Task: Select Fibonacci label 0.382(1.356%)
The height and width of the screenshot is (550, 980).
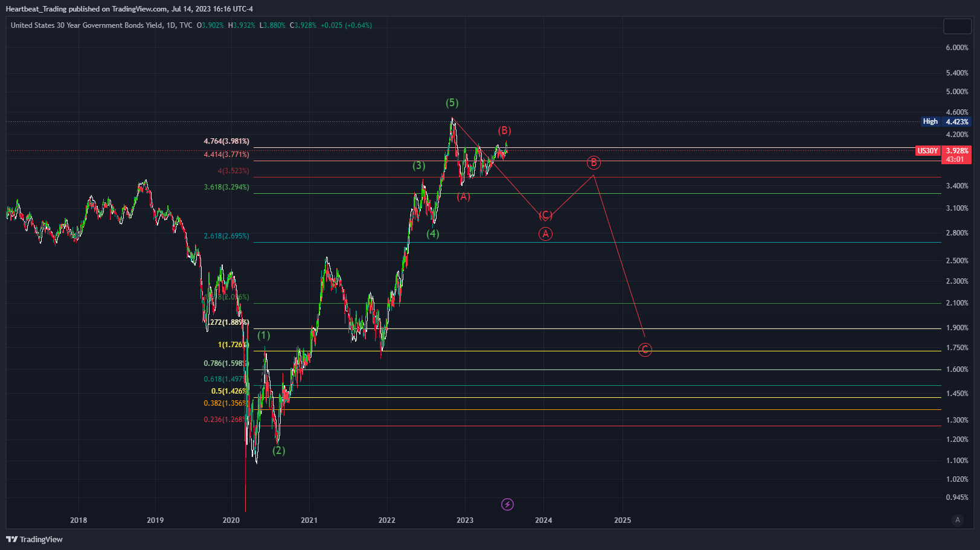Action: 225,403
